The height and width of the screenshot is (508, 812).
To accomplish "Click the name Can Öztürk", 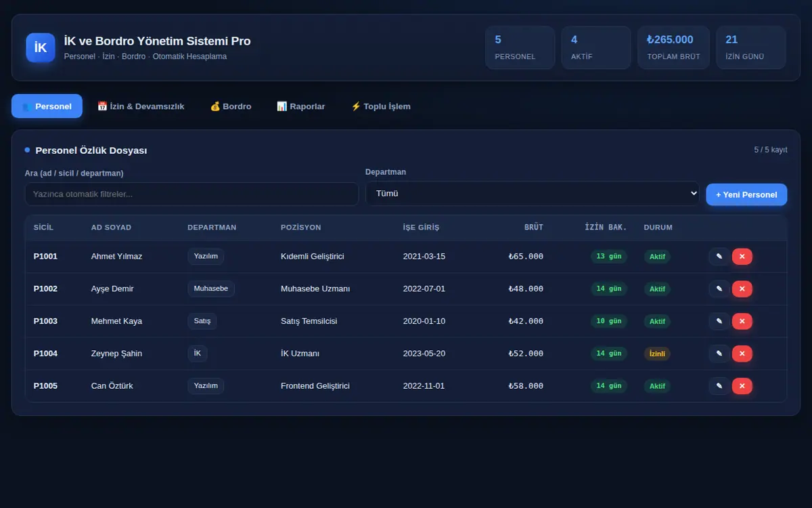I will point(112,386).
